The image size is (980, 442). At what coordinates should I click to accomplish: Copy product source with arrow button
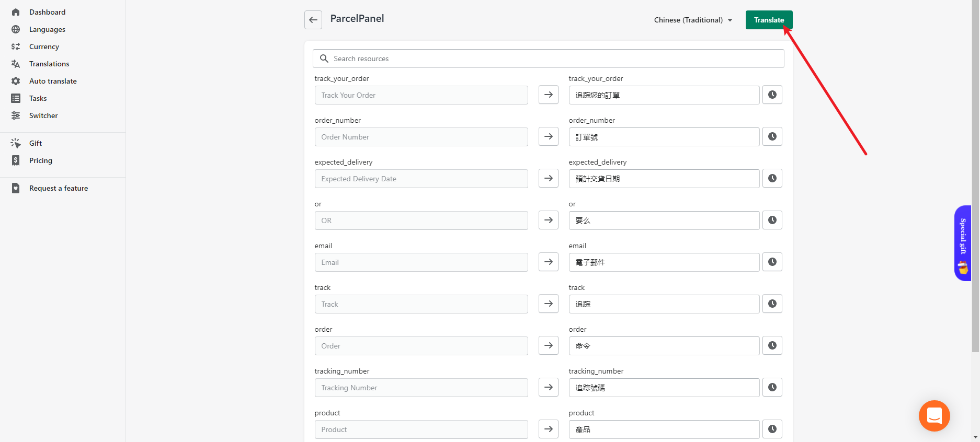(x=549, y=429)
